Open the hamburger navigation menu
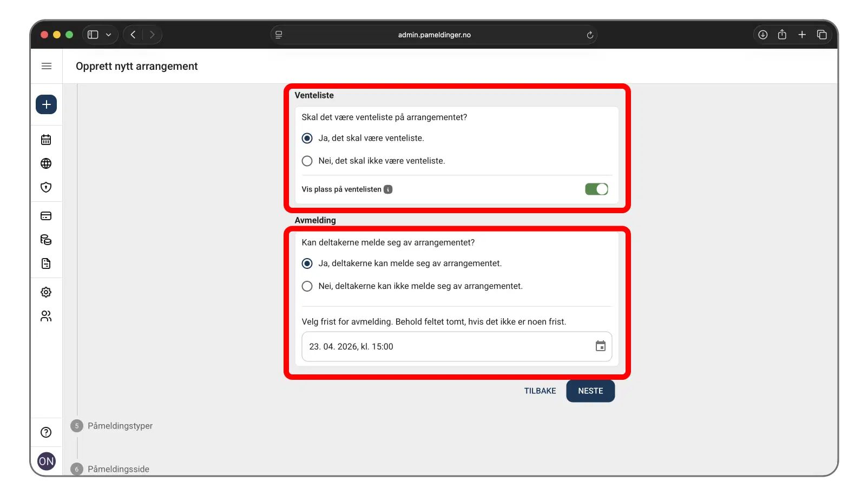The image size is (868, 501). tap(46, 65)
